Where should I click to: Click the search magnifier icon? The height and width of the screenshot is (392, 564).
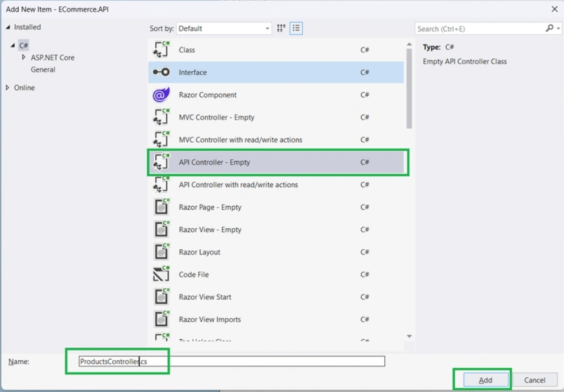[549, 28]
